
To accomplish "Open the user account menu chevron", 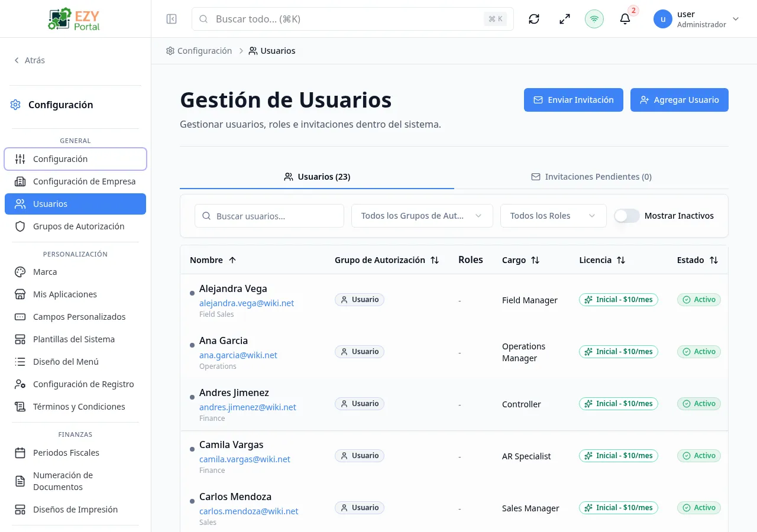I will (736, 19).
